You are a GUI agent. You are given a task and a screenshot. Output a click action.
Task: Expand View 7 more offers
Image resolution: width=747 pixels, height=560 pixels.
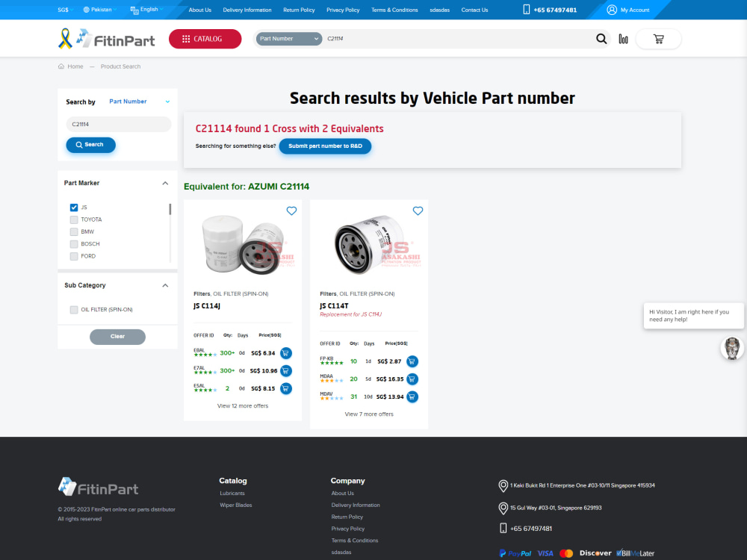pos(369,414)
